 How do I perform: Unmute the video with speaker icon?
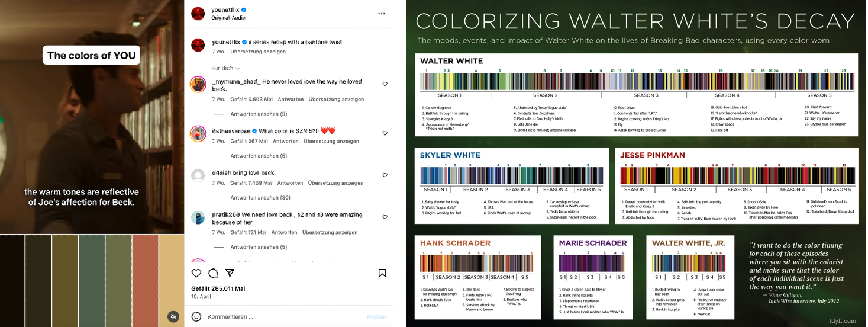(172, 316)
